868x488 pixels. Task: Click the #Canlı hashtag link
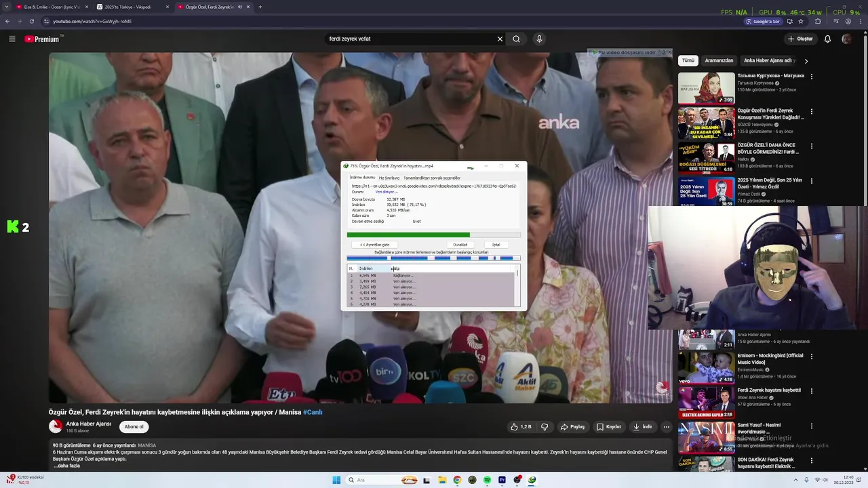313,412
